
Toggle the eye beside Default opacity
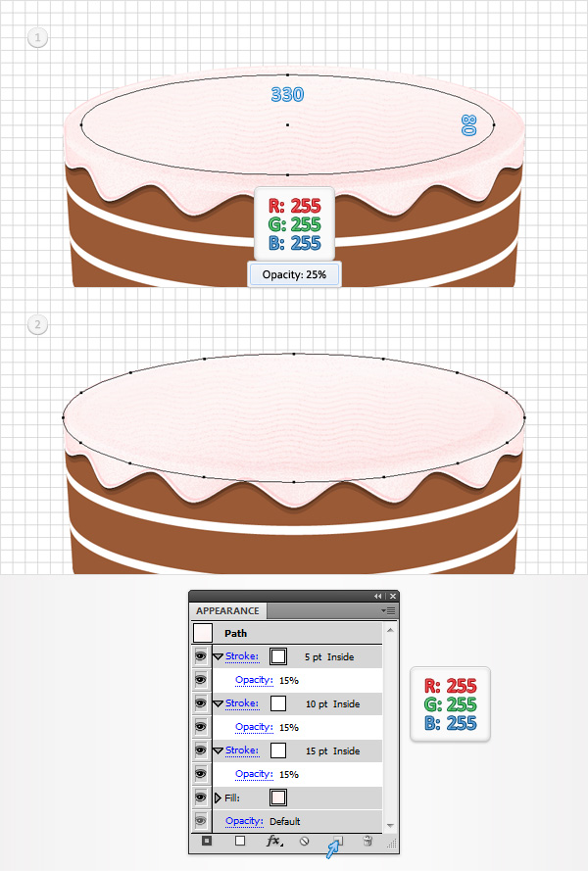point(201,820)
